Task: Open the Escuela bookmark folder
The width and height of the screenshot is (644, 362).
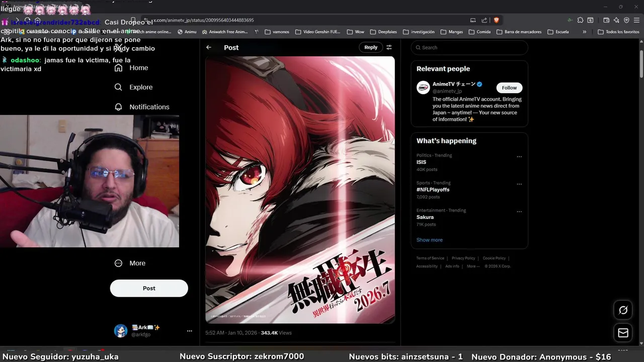Action: (558, 32)
